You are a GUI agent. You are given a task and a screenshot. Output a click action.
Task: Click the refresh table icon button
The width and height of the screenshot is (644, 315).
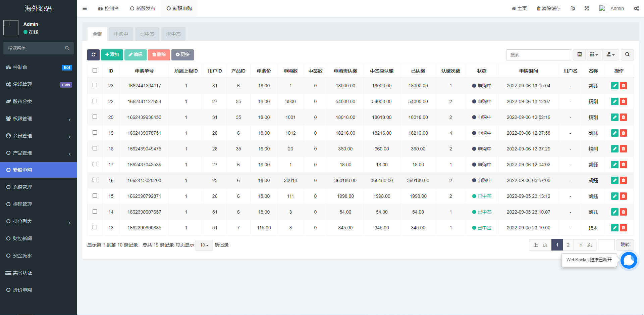[x=93, y=55]
